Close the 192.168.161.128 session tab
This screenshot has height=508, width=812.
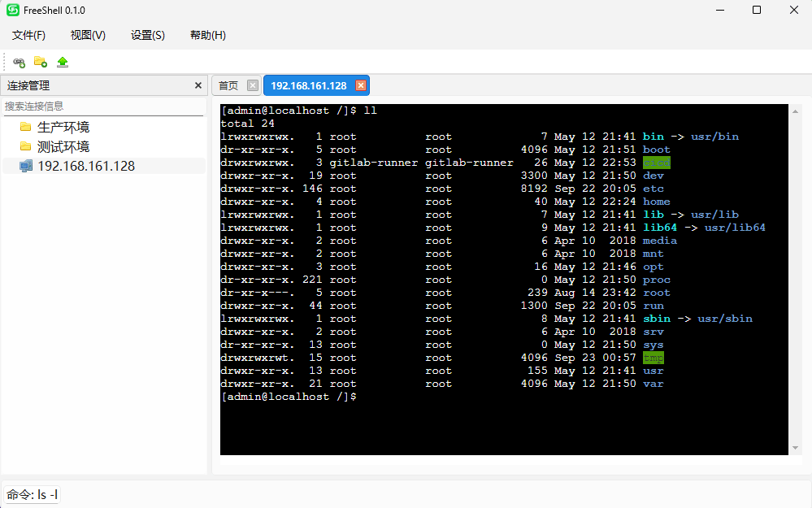click(x=361, y=85)
